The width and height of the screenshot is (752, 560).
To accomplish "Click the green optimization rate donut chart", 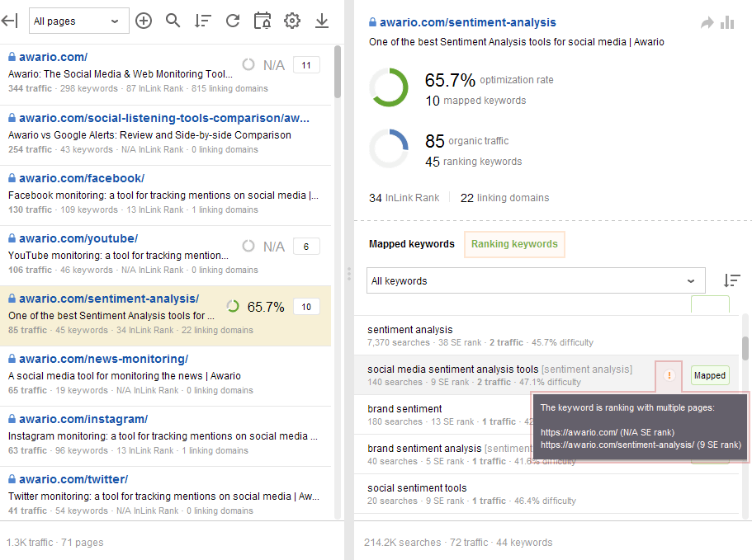I will 389,87.
